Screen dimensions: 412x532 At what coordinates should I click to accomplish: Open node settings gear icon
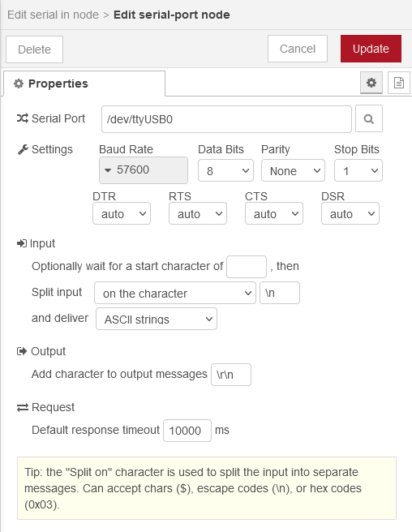click(x=371, y=83)
